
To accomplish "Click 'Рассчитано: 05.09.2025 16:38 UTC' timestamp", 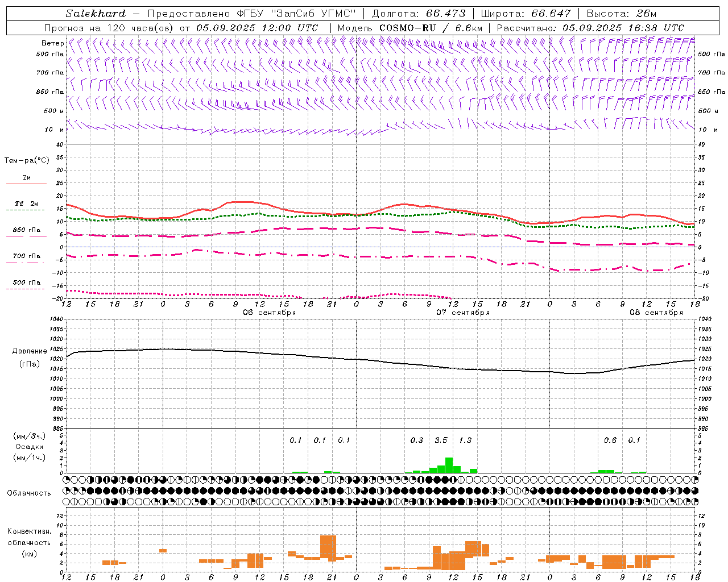I will pos(590,28).
